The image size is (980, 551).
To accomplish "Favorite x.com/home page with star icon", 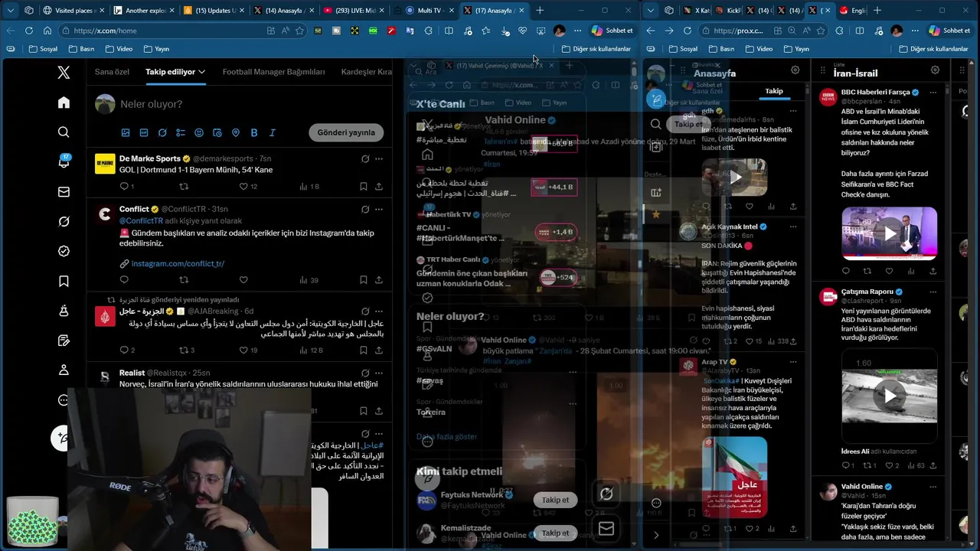I will pyautogui.click(x=299, y=31).
